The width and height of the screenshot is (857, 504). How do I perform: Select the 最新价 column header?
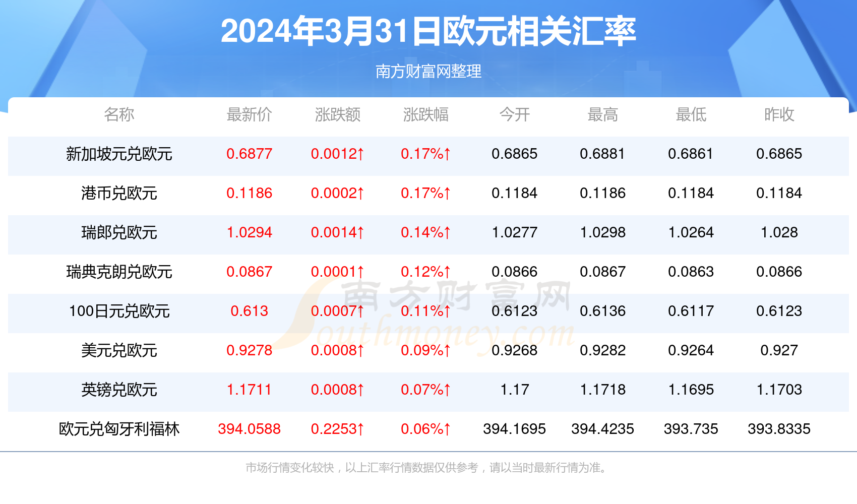(x=249, y=114)
